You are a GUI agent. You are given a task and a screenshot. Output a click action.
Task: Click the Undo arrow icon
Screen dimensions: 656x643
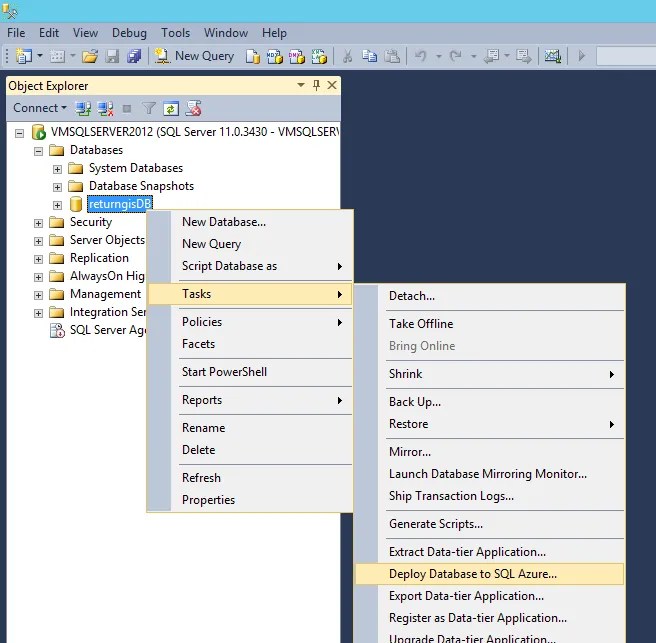(421, 56)
